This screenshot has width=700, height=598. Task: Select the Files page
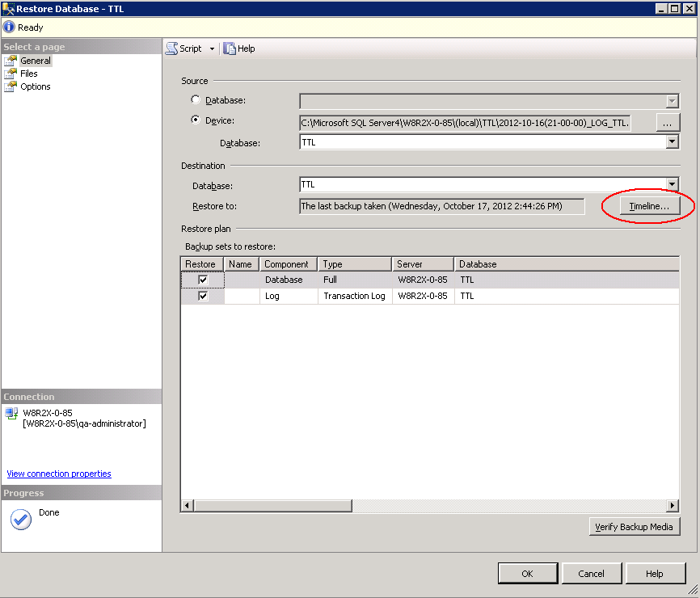point(28,74)
